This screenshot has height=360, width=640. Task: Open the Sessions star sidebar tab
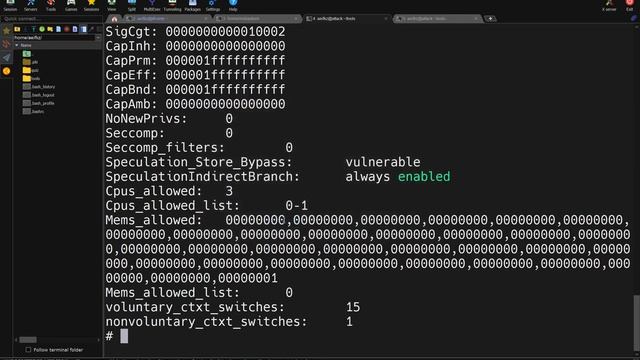pyautogui.click(x=6, y=31)
